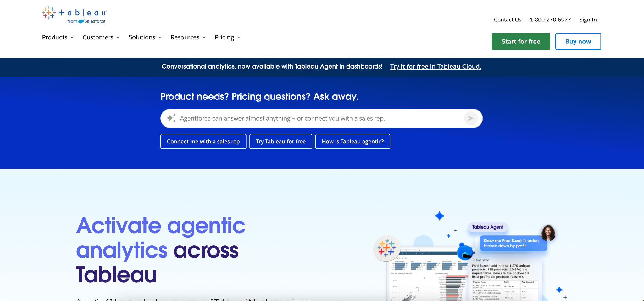Viewport: 644px width, 301px height.
Task: Select Connect me with a sales rep
Action: point(203,141)
